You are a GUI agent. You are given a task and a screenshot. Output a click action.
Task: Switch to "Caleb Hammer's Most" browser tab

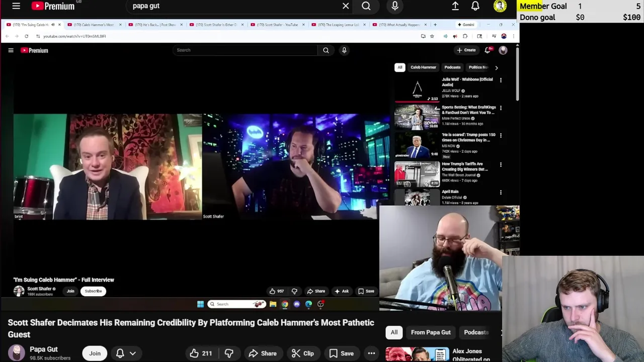tap(93, 25)
